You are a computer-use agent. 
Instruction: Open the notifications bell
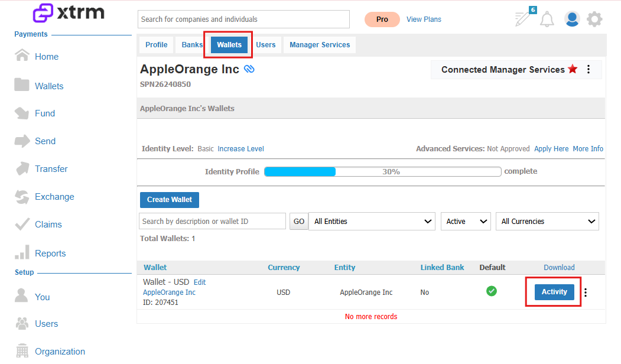click(x=547, y=19)
